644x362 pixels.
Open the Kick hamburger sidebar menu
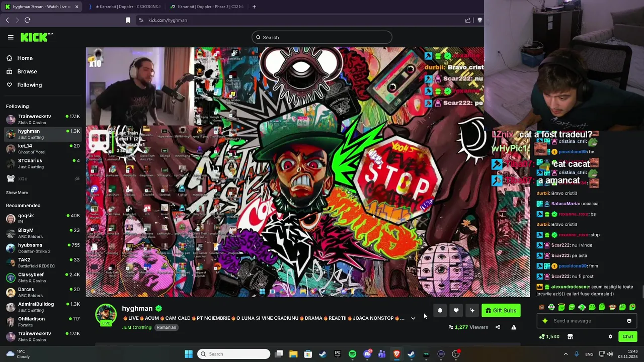tap(11, 37)
